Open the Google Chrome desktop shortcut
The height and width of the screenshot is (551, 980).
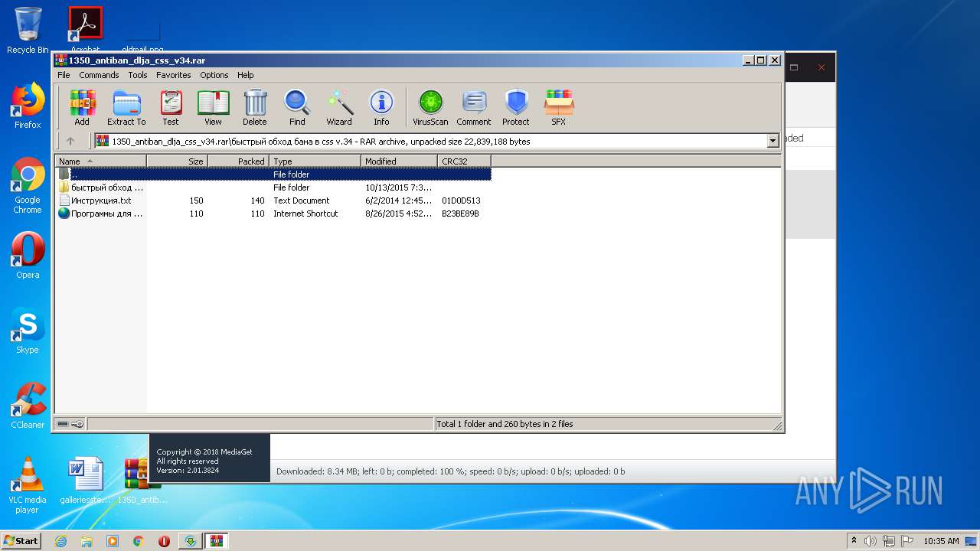[x=28, y=186]
